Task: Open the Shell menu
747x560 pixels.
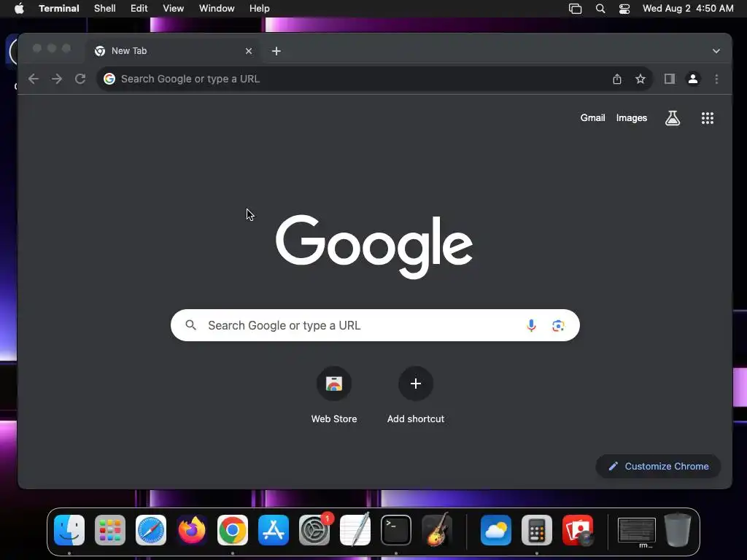Action: (x=105, y=9)
